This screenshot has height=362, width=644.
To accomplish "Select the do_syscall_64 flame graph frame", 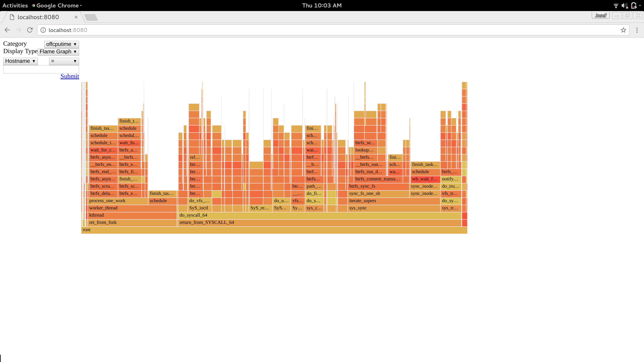I will point(320,215).
